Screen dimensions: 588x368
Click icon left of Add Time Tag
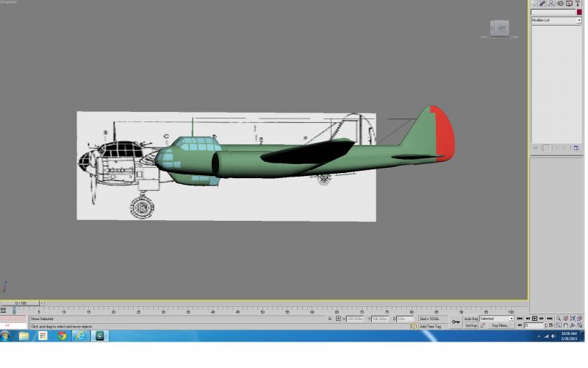click(x=414, y=327)
